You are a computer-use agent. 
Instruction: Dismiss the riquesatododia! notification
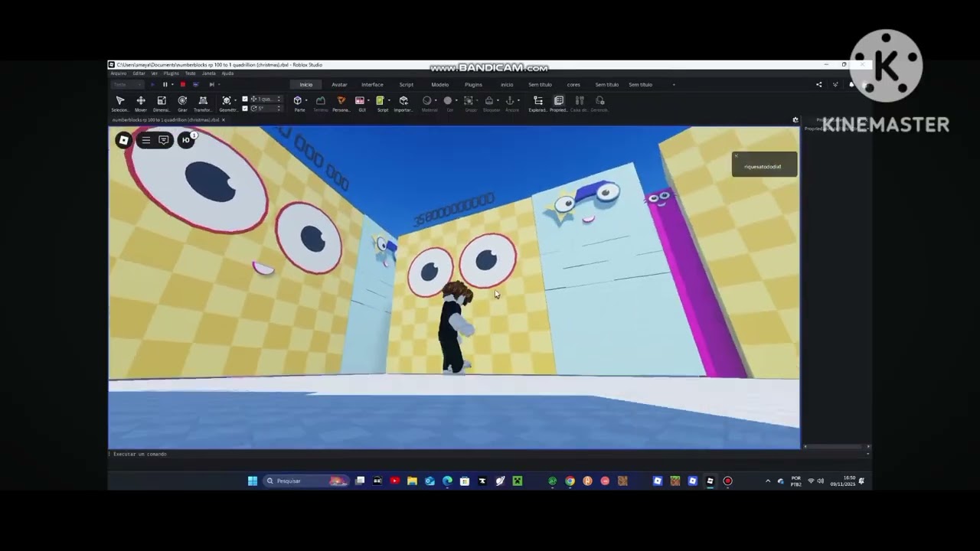[736, 156]
